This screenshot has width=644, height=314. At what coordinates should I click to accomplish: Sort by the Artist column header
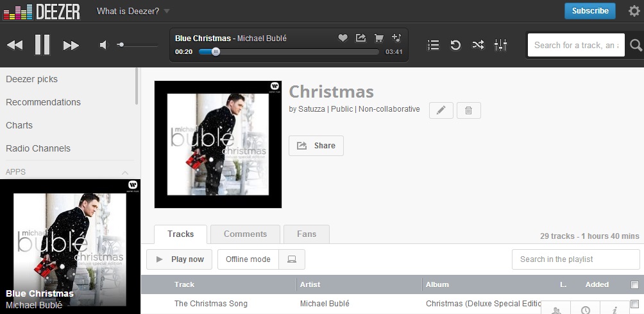[310, 284]
